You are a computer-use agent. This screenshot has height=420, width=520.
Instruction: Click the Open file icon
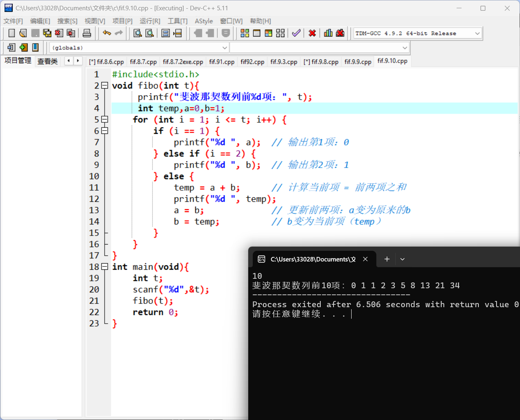[23, 33]
